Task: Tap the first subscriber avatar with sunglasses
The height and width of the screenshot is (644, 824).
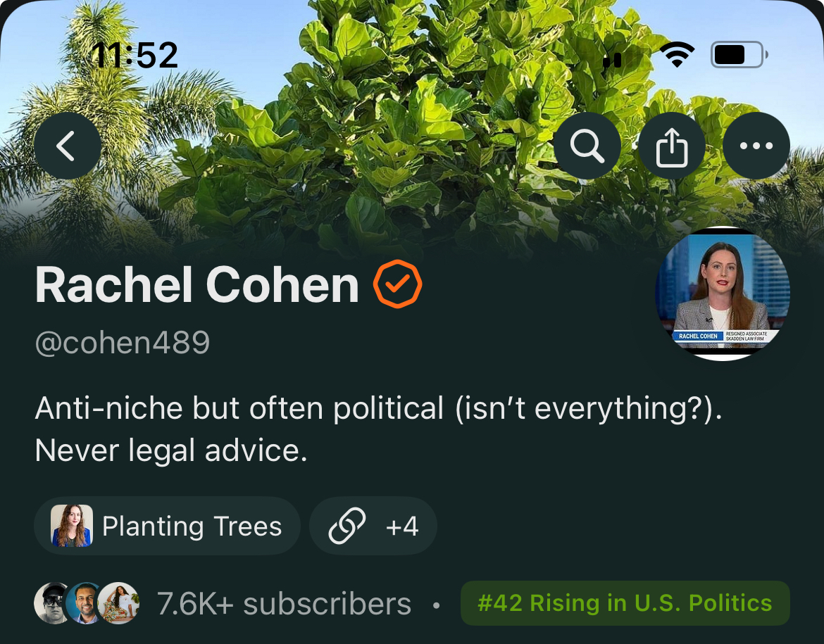Action: [x=53, y=603]
